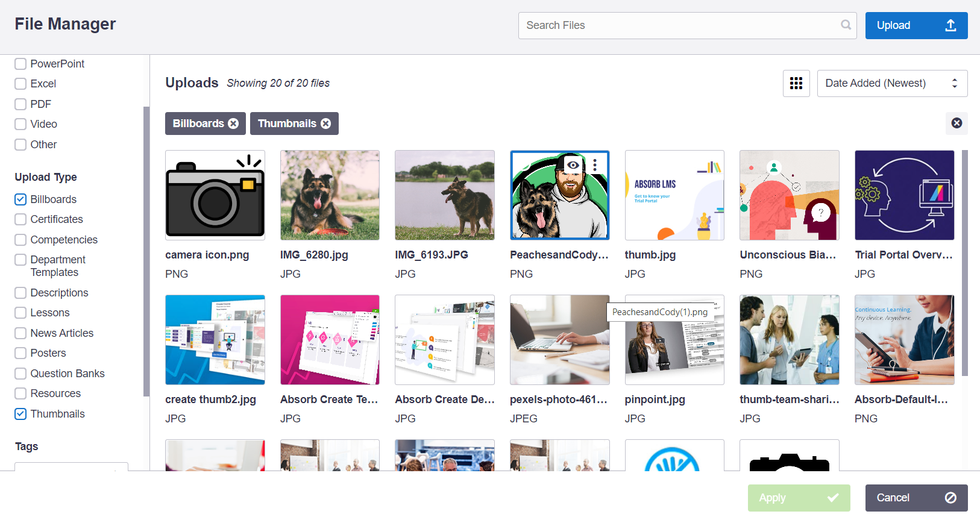
Task: Remove the Thumbnails filter chip
Action: [x=325, y=124]
